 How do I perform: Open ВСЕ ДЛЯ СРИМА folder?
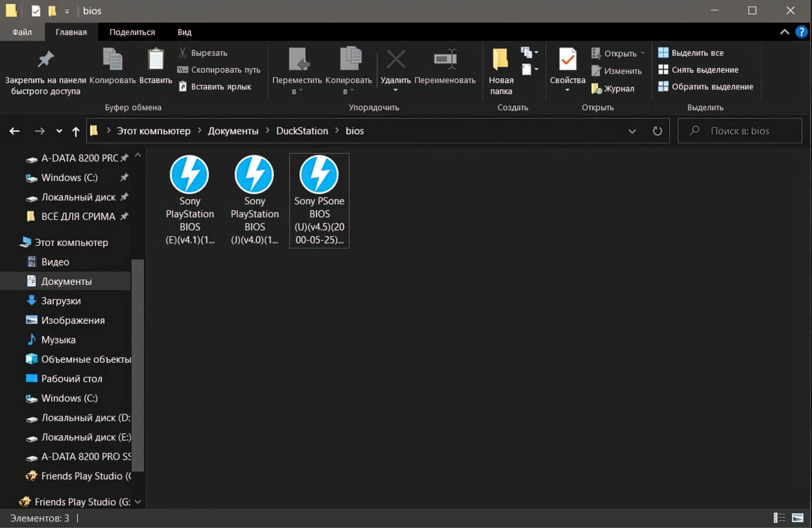pyautogui.click(x=77, y=216)
